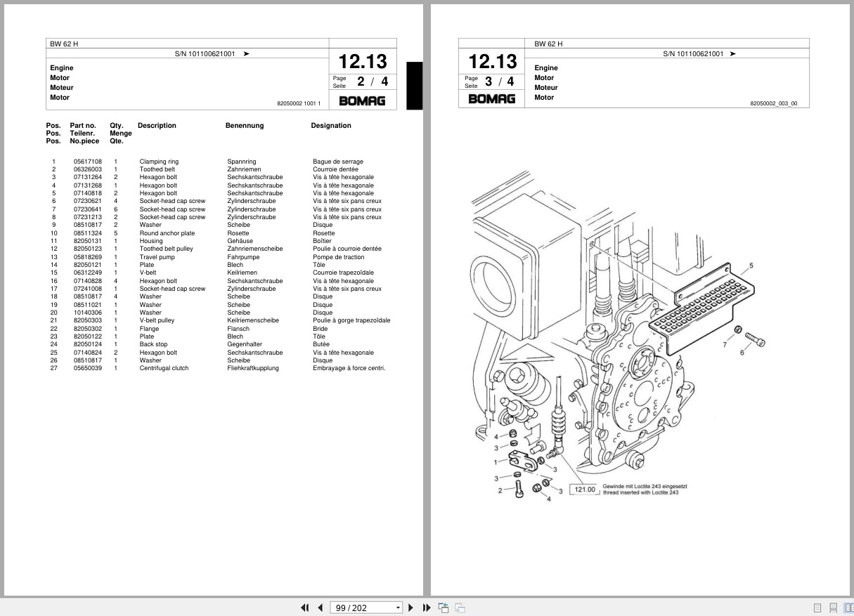Select the 'Back stop' description

click(153, 344)
